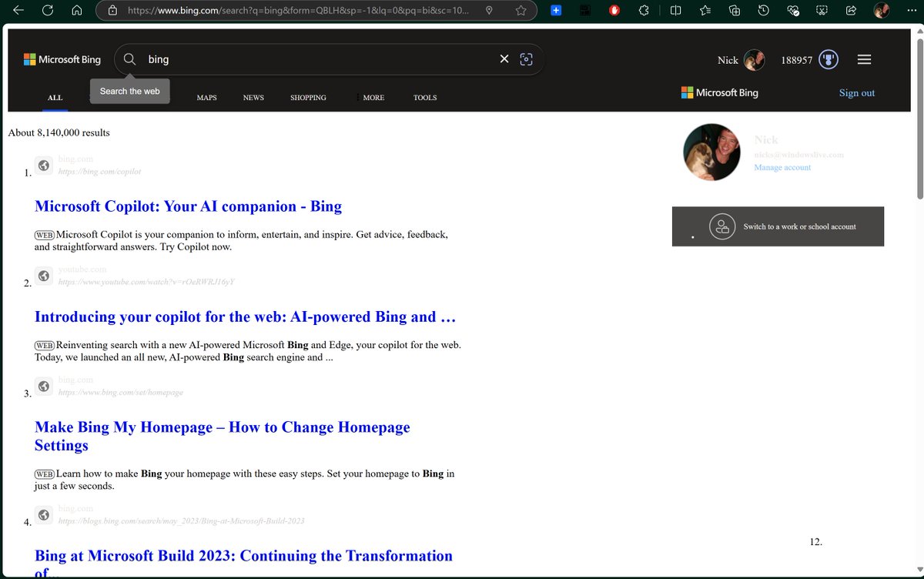Click the 'Nick' name in the Bing header
Screen dimensions: 924x579
click(x=728, y=60)
